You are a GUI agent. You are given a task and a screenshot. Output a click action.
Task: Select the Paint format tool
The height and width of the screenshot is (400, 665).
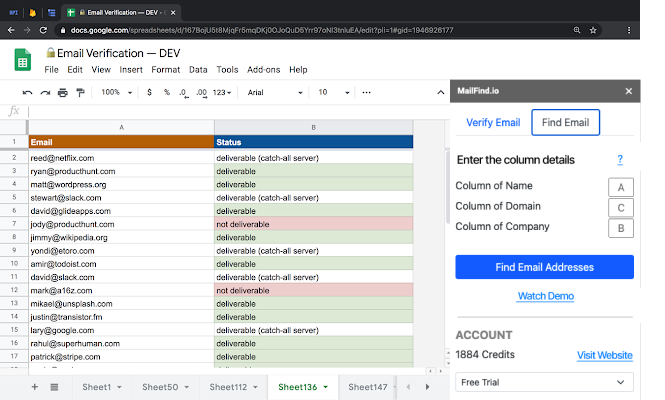[x=80, y=92]
